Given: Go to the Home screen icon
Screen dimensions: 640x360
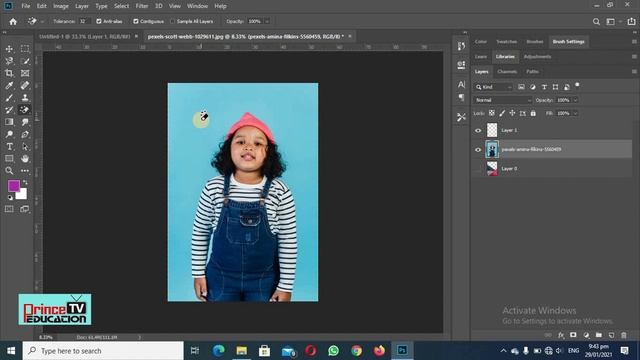Looking at the screenshot, I should pyautogui.click(x=13, y=21).
